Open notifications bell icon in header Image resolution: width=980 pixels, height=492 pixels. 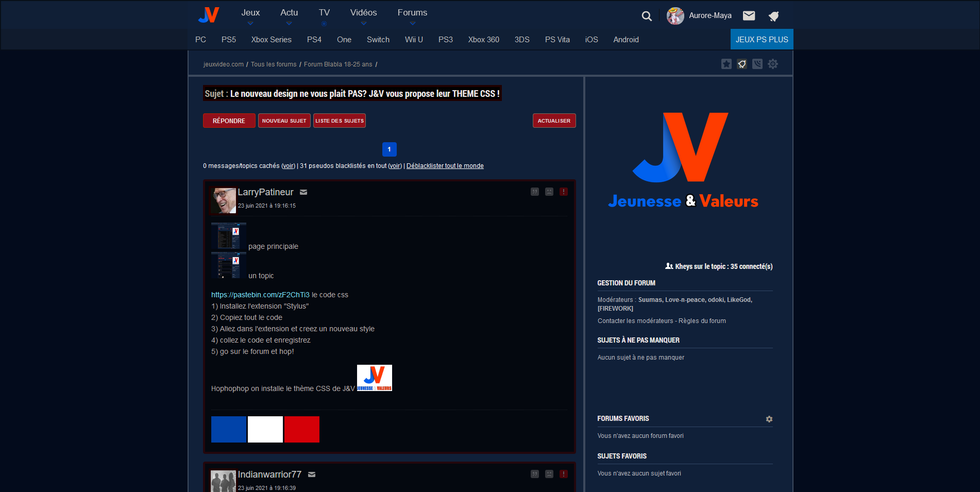pyautogui.click(x=773, y=16)
